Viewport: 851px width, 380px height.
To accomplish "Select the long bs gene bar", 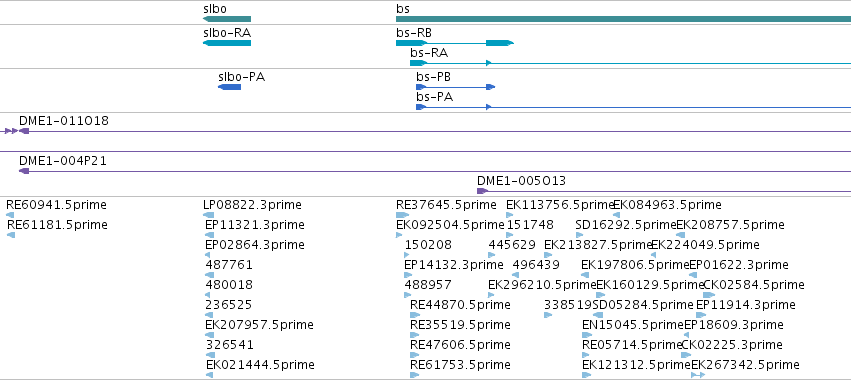I will coord(624,19).
